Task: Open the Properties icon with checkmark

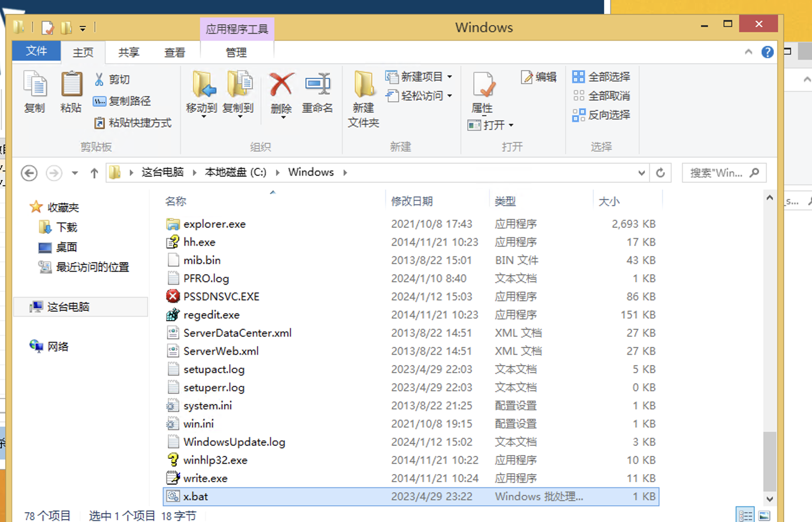Action: tap(483, 85)
